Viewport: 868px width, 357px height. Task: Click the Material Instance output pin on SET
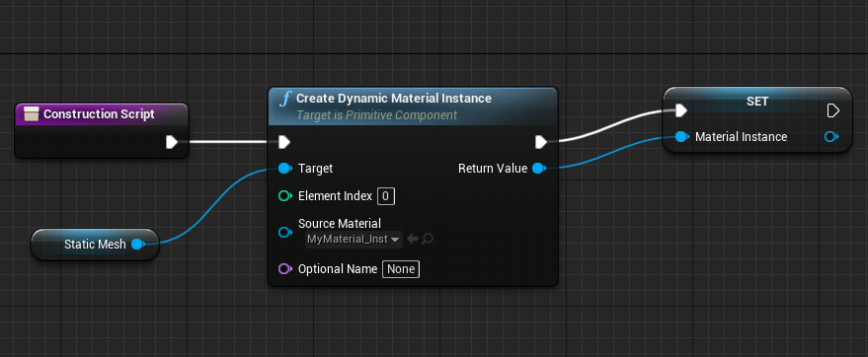pyautogui.click(x=831, y=136)
